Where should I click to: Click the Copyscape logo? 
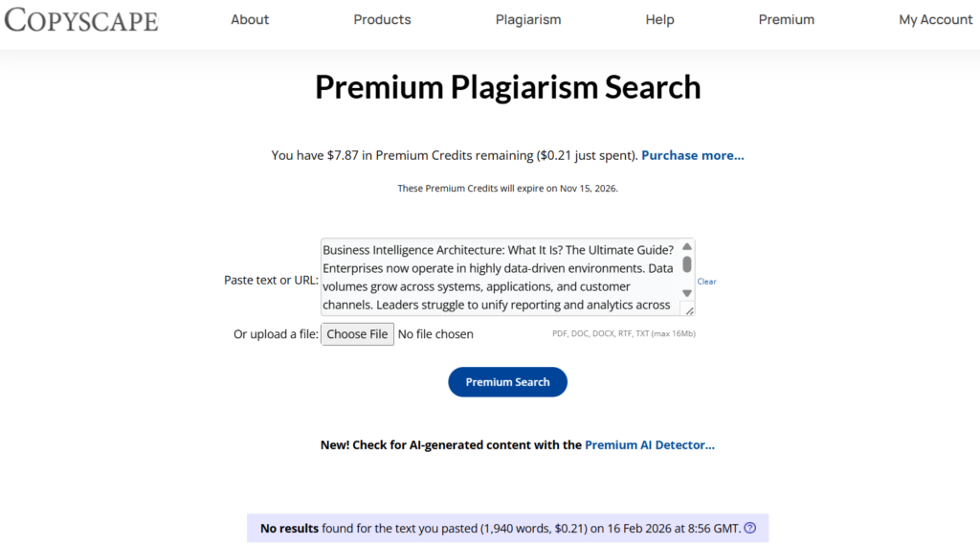[x=81, y=19]
